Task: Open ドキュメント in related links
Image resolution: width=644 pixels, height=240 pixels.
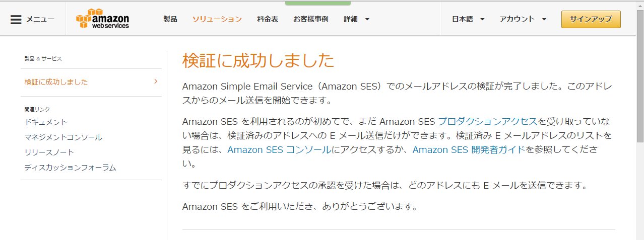Action: [46, 122]
